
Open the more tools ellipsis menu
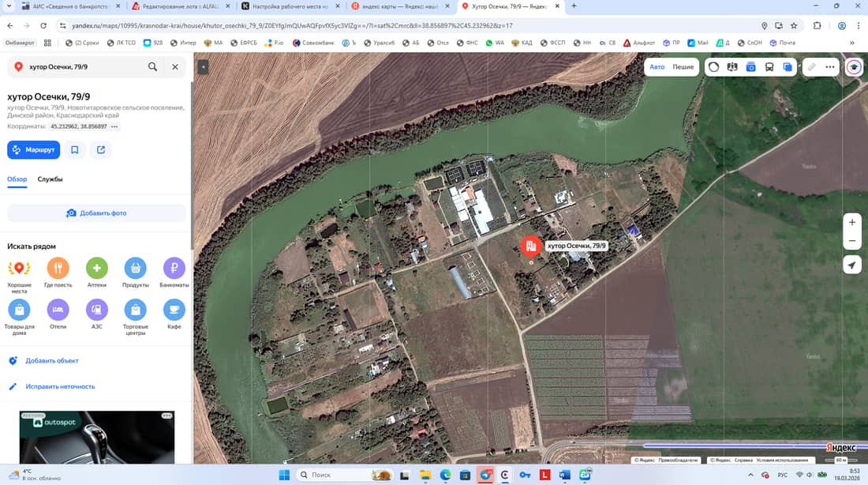pyautogui.click(x=830, y=67)
